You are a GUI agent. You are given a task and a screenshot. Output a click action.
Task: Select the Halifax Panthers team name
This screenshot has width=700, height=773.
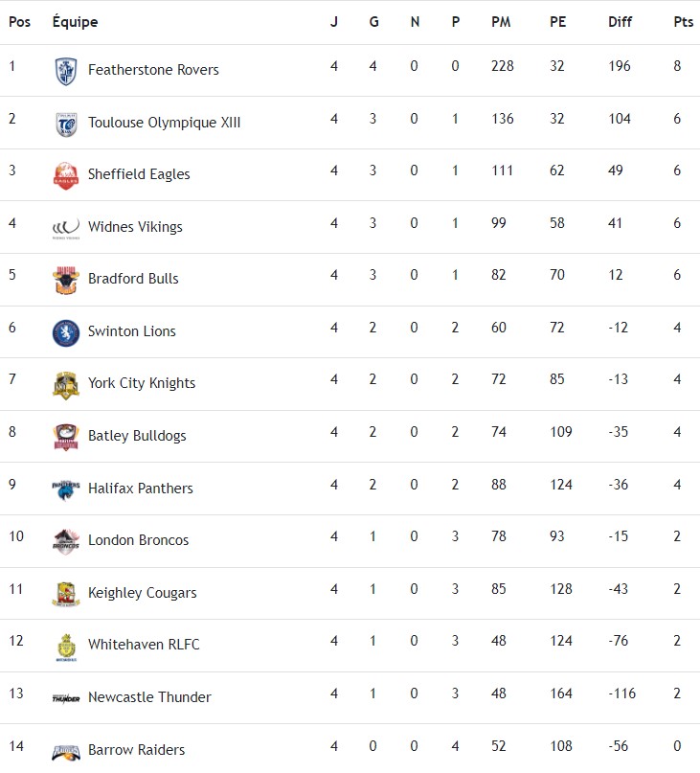coord(140,489)
